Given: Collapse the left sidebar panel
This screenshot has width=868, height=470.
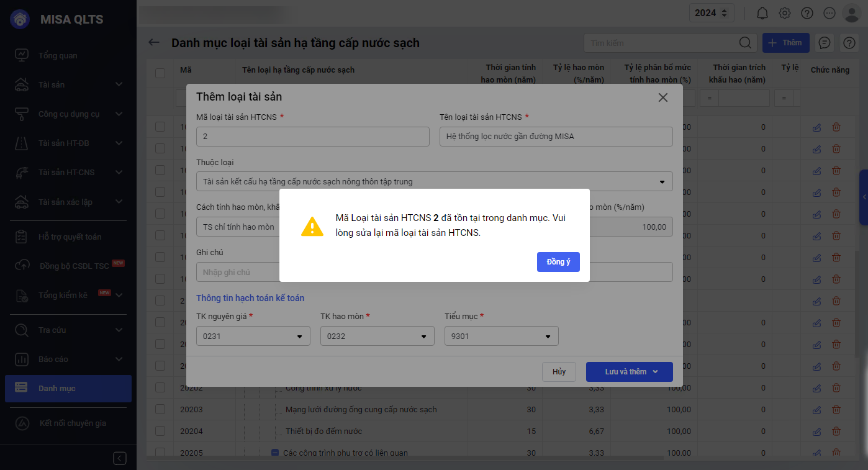Looking at the screenshot, I should [x=120, y=458].
